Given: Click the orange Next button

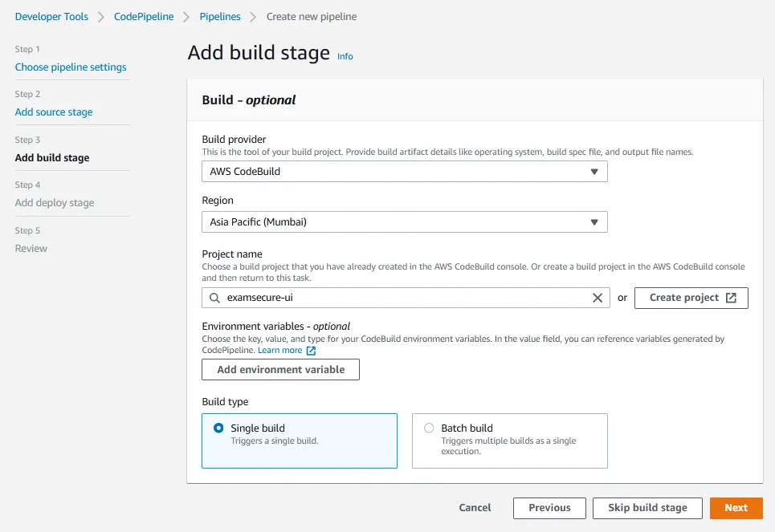Looking at the screenshot, I should pyautogui.click(x=736, y=508).
